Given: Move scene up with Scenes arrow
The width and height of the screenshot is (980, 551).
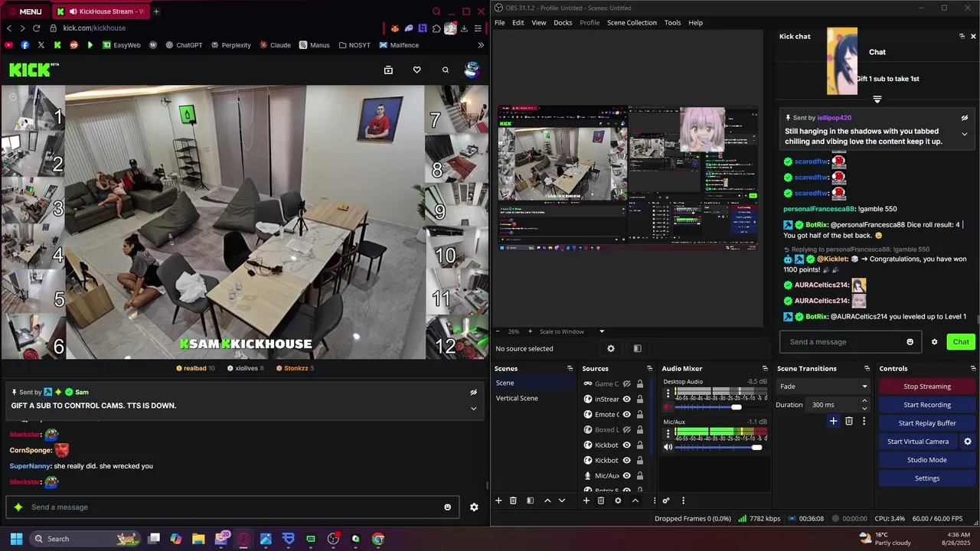Looking at the screenshot, I should (x=547, y=500).
